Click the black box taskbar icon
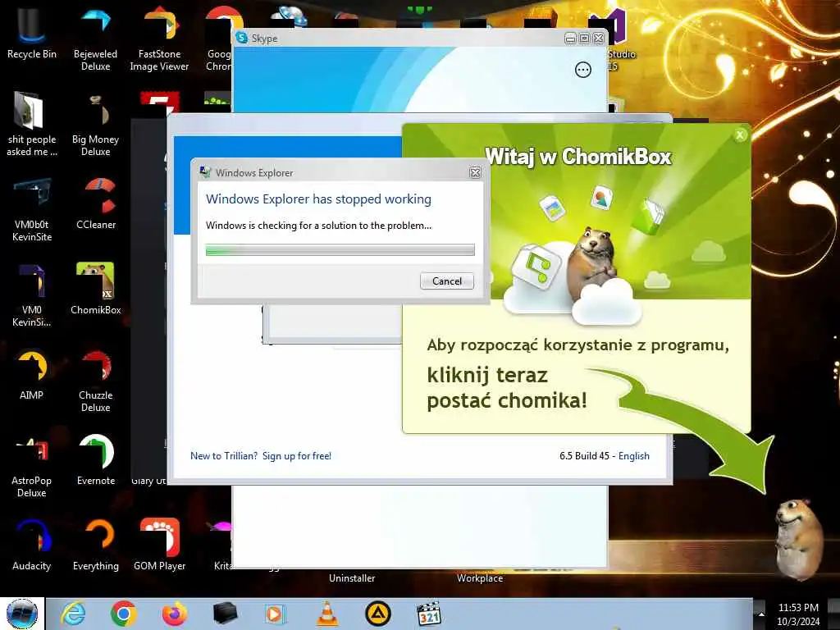The height and width of the screenshot is (630, 840). (225, 614)
